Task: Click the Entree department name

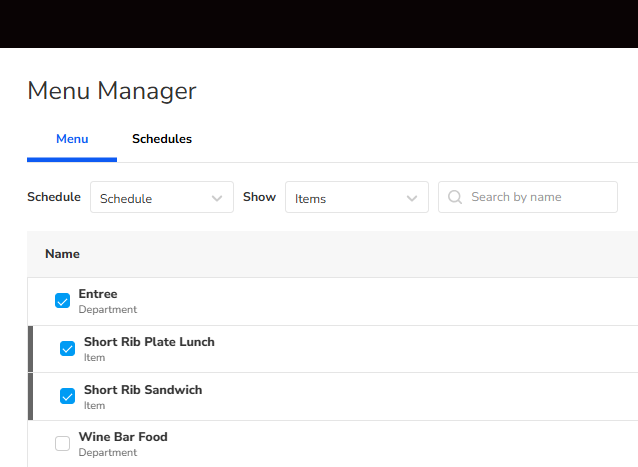Action: [x=98, y=294]
